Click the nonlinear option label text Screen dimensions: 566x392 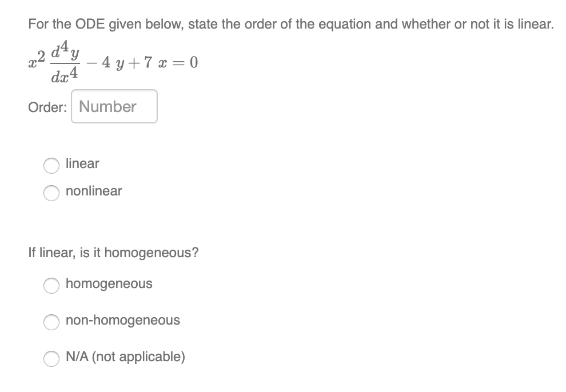click(93, 191)
